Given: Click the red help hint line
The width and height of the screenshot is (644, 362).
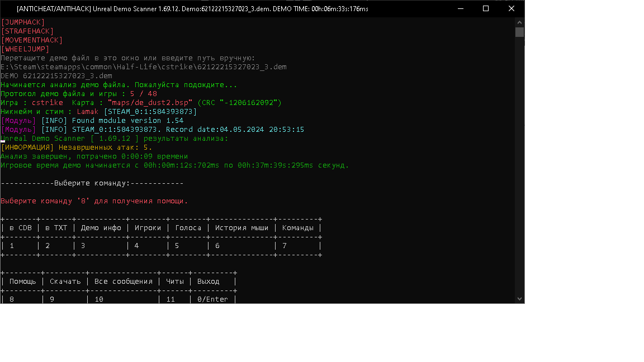Looking at the screenshot, I should (x=94, y=201).
